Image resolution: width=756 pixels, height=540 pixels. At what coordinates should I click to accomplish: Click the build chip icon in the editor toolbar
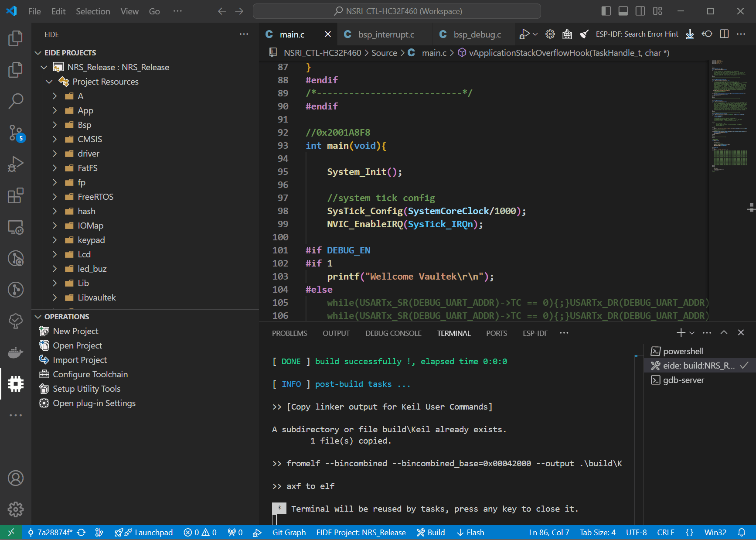[567, 34]
